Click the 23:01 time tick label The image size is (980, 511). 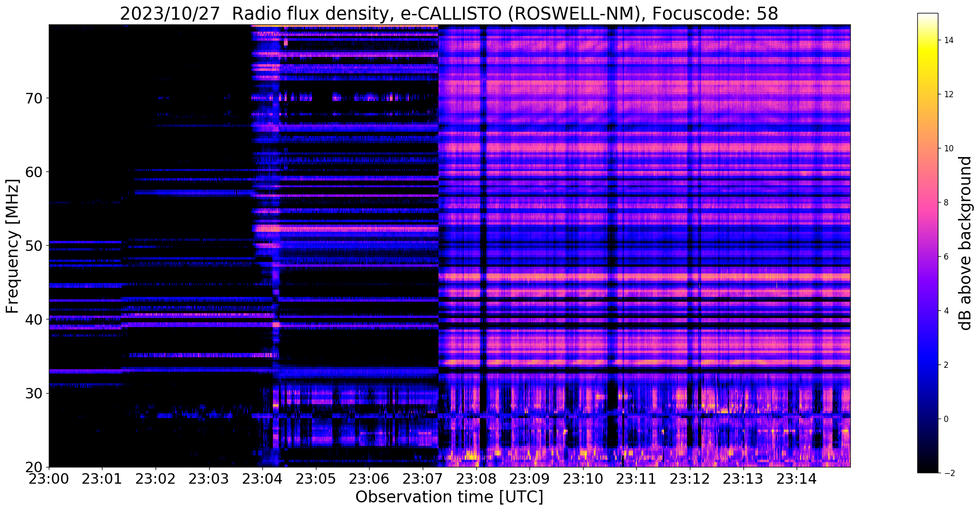click(x=102, y=478)
